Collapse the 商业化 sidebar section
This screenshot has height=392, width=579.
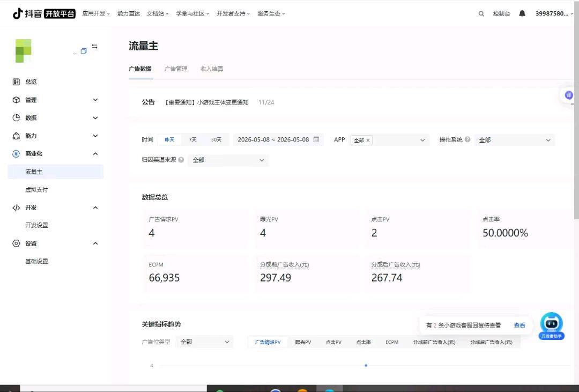(95, 154)
